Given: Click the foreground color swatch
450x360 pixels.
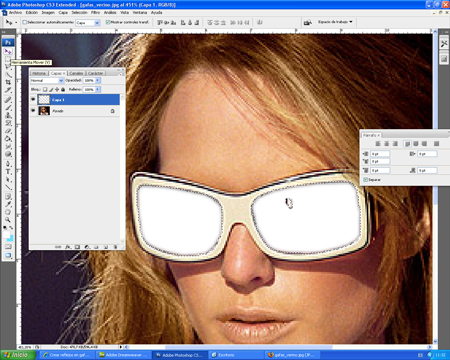Looking at the screenshot, I should click(x=7, y=235).
